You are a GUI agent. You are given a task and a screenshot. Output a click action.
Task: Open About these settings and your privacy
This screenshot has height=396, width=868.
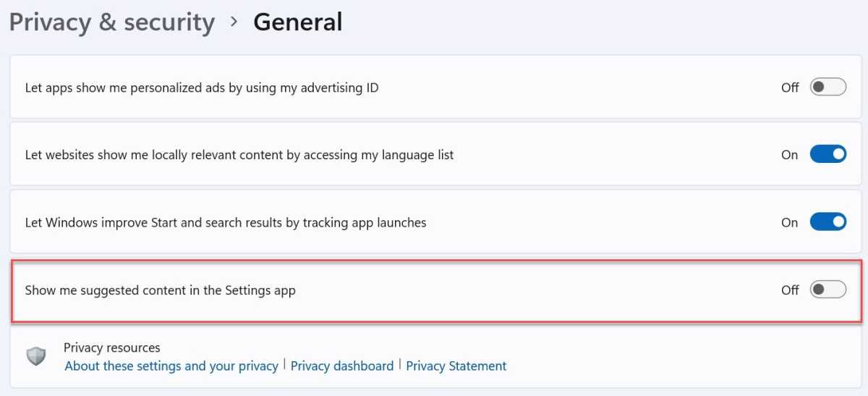tap(171, 366)
